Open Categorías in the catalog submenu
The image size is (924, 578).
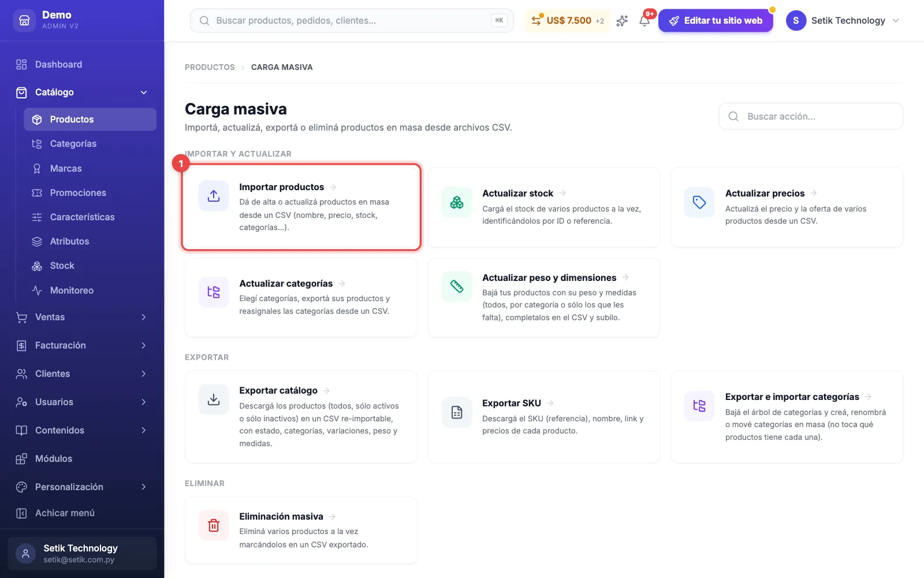(x=90, y=144)
